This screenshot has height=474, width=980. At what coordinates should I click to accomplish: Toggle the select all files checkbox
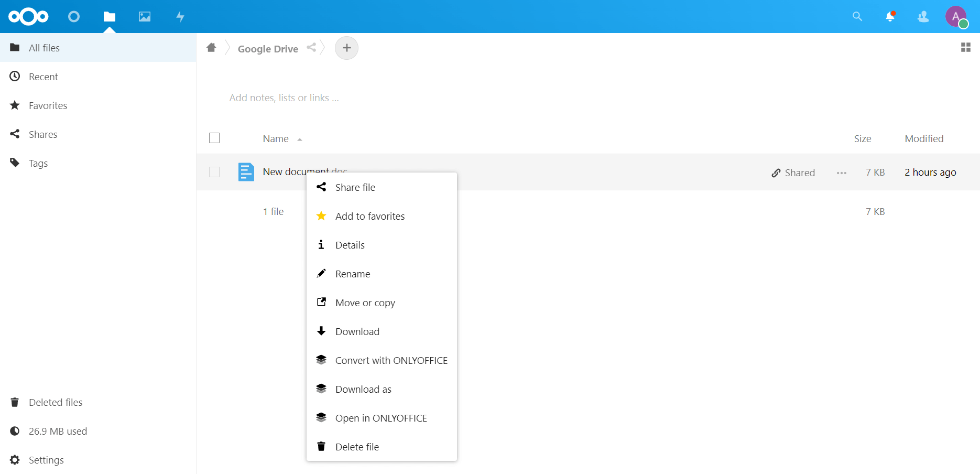point(214,138)
